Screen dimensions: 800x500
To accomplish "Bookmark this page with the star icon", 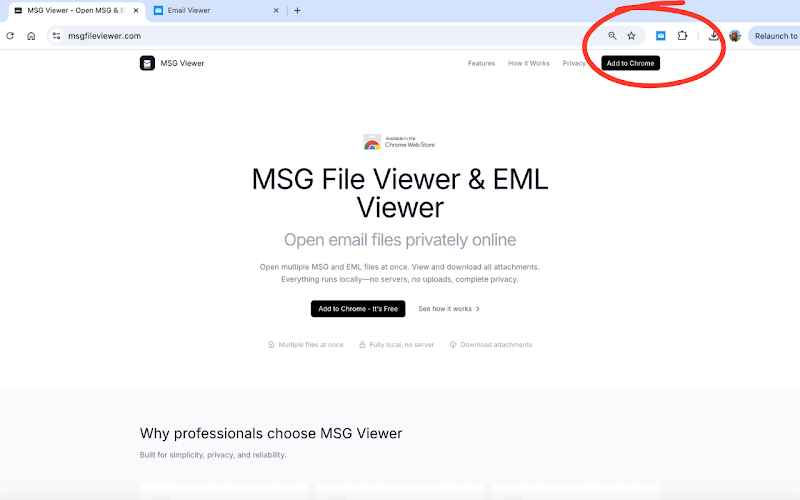I will (x=632, y=36).
